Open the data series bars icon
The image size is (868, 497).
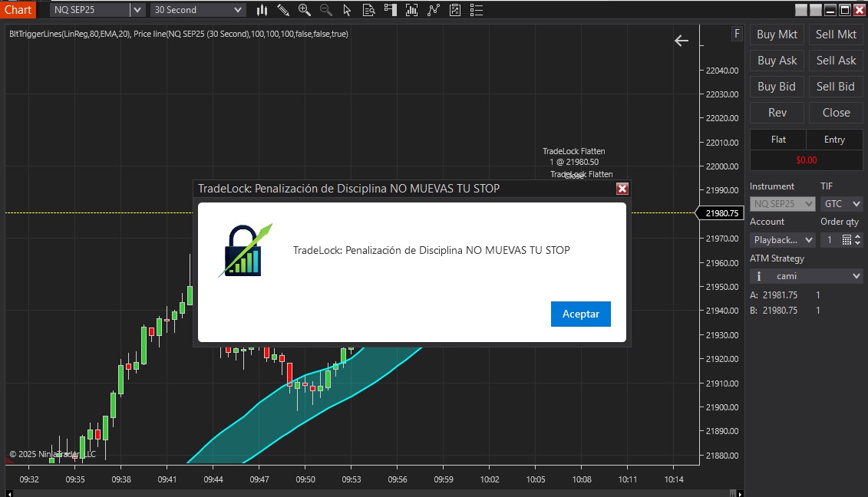(x=411, y=10)
